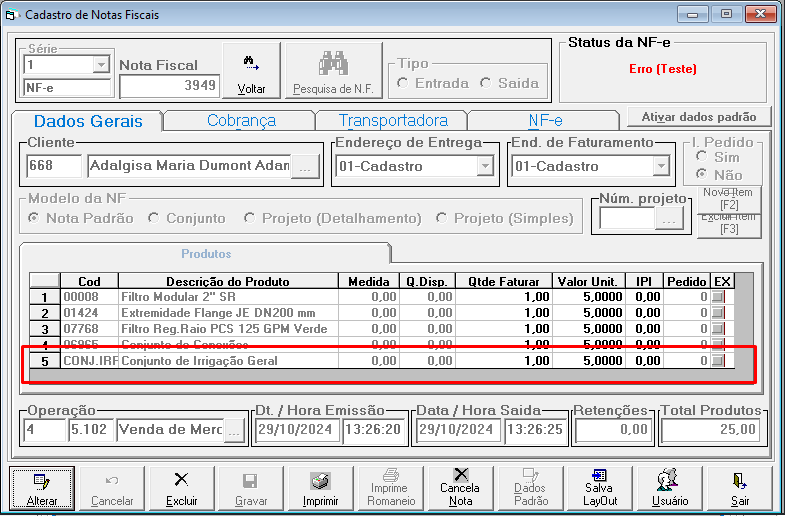Expand the Série dropdown
Screen dimensions: 785x516
click(101, 65)
